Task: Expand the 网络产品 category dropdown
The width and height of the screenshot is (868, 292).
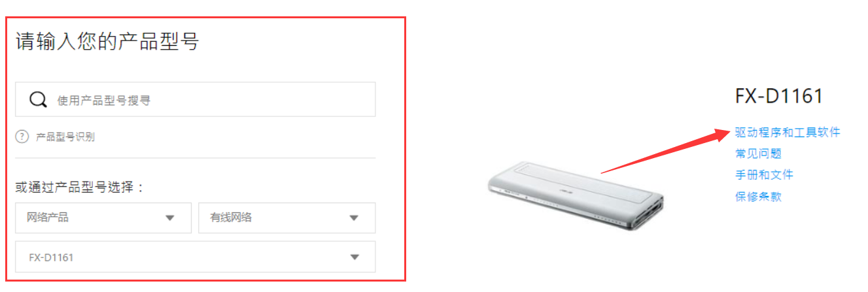Action: pyautogui.click(x=103, y=218)
